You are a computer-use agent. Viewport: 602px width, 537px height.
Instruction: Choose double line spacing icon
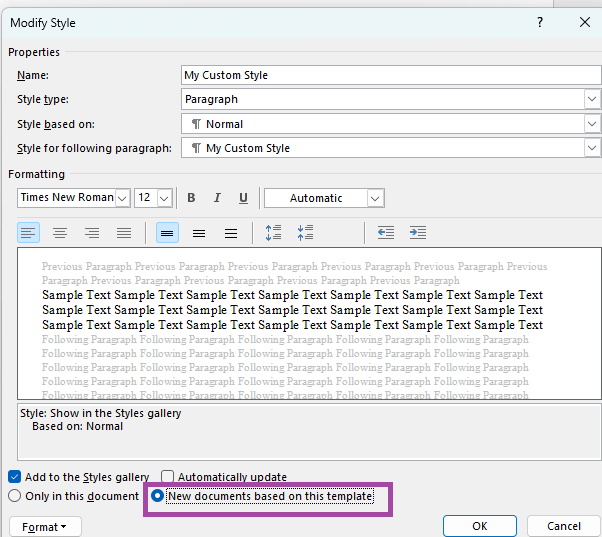point(231,233)
